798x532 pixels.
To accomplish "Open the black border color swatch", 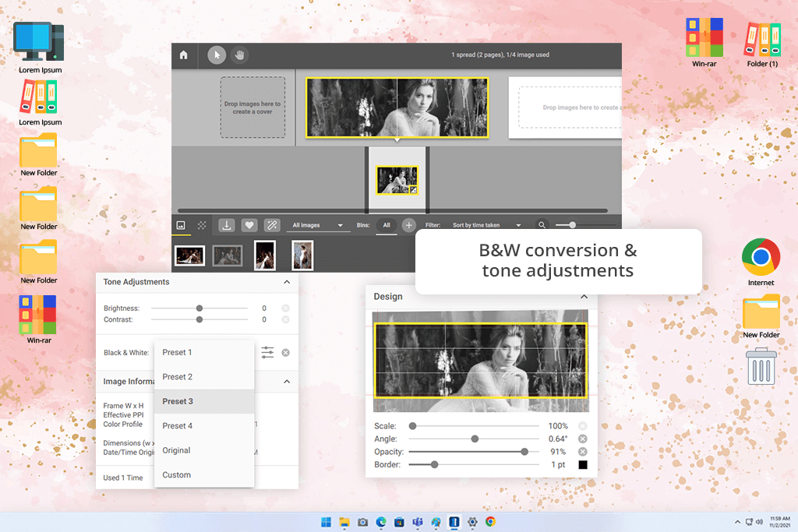I will pos(583,464).
